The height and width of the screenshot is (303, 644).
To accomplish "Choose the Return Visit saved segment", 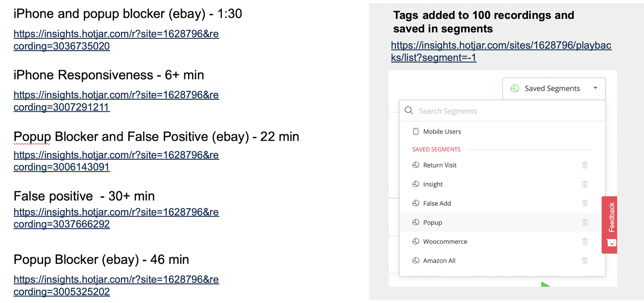I will [440, 165].
